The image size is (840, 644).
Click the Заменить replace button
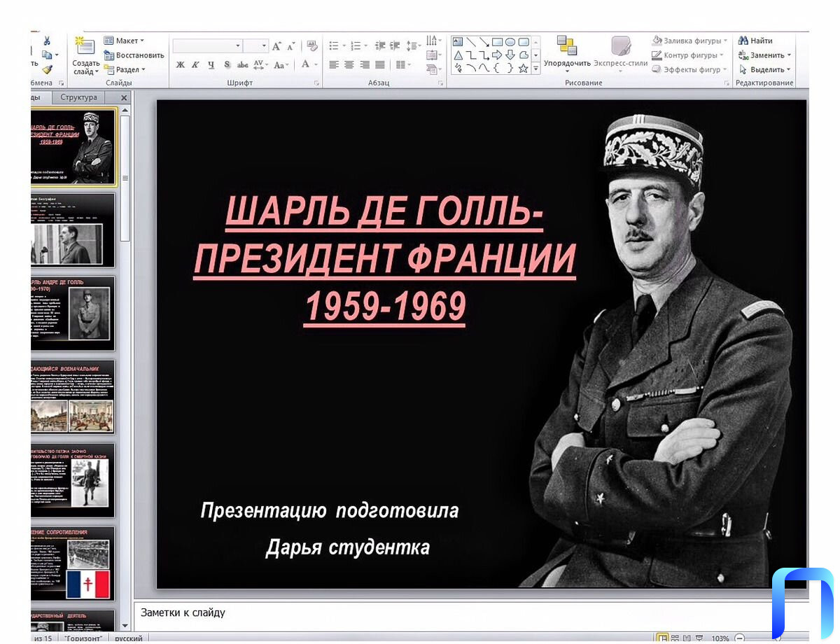pyautogui.click(x=764, y=55)
